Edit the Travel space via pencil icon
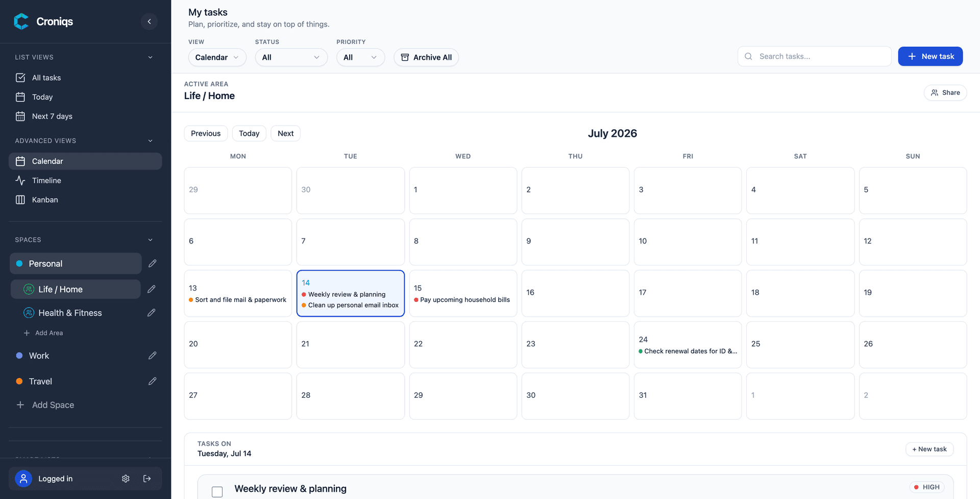This screenshot has width=980, height=499. (152, 381)
